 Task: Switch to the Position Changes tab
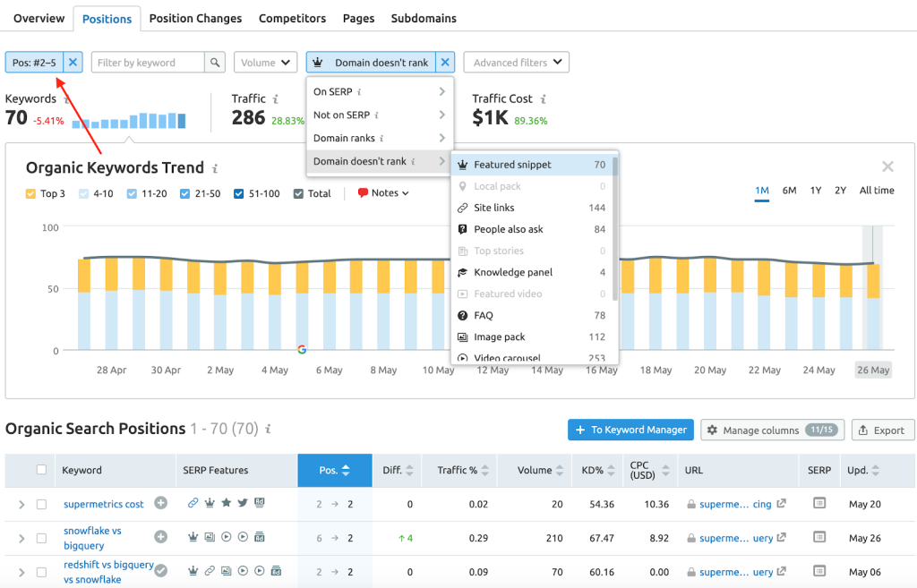(195, 19)
